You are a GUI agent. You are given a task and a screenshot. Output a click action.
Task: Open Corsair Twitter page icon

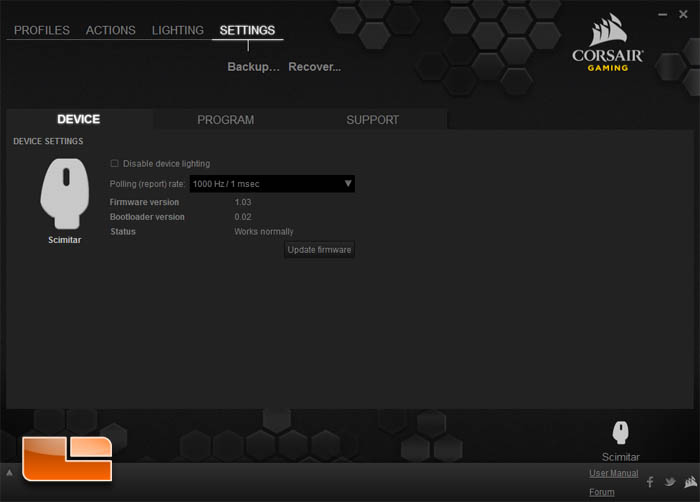(670, 482)
